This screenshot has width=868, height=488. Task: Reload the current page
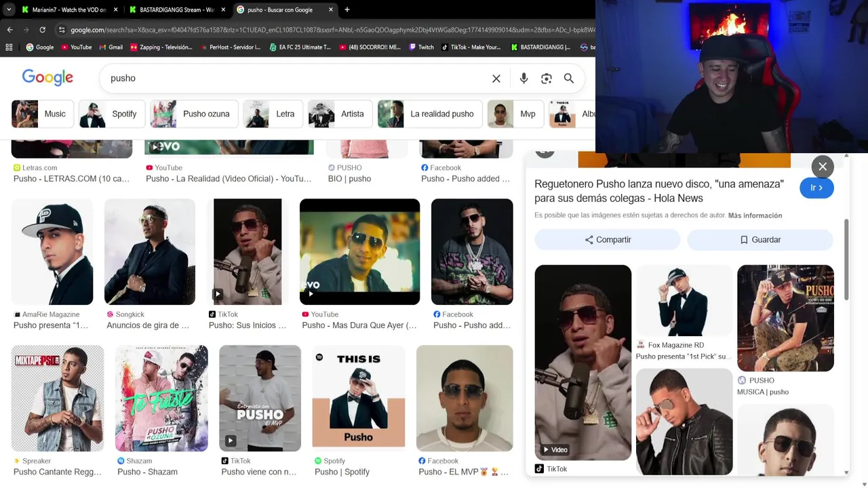point(42,30)
